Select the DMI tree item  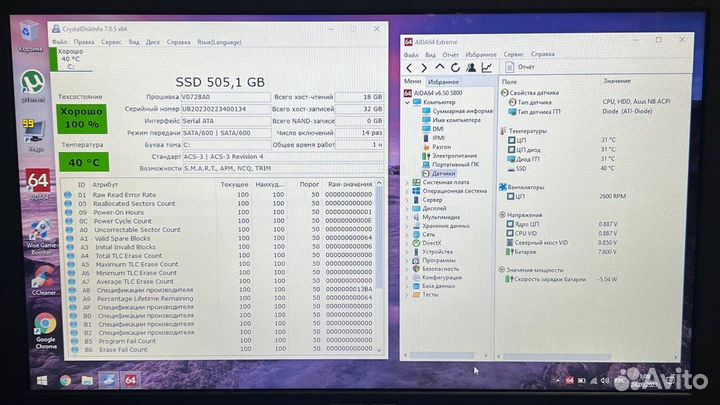(x=433, y=129)
